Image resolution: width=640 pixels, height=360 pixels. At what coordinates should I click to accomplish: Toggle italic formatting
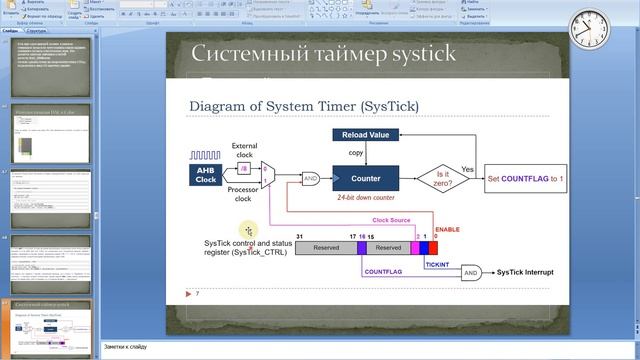click(x=131, y=14)
